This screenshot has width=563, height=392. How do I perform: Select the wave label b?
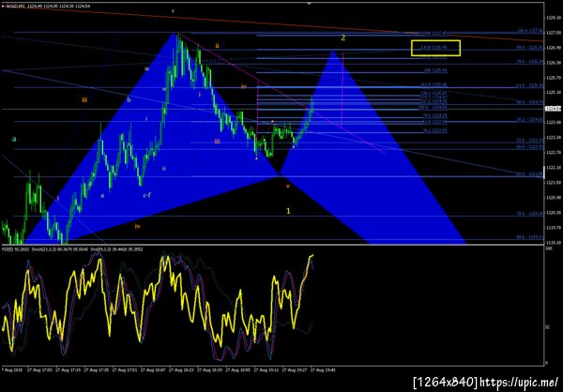129,99
